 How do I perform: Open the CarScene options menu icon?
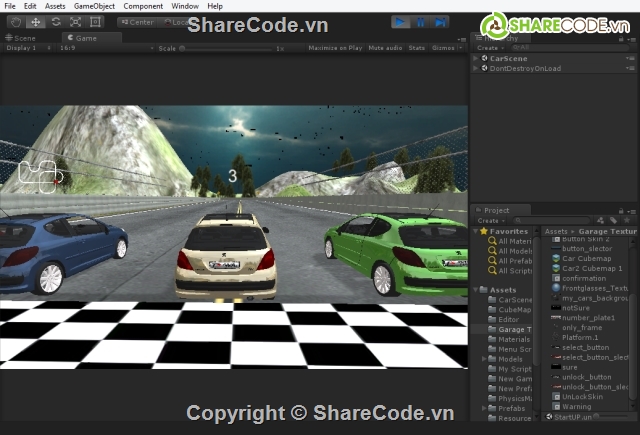[631, 58]
